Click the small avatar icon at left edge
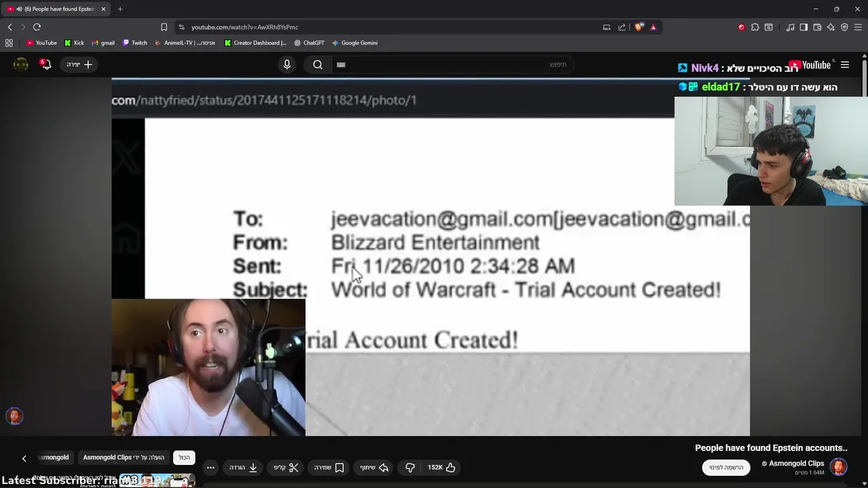868x488 pixels. 14,416
